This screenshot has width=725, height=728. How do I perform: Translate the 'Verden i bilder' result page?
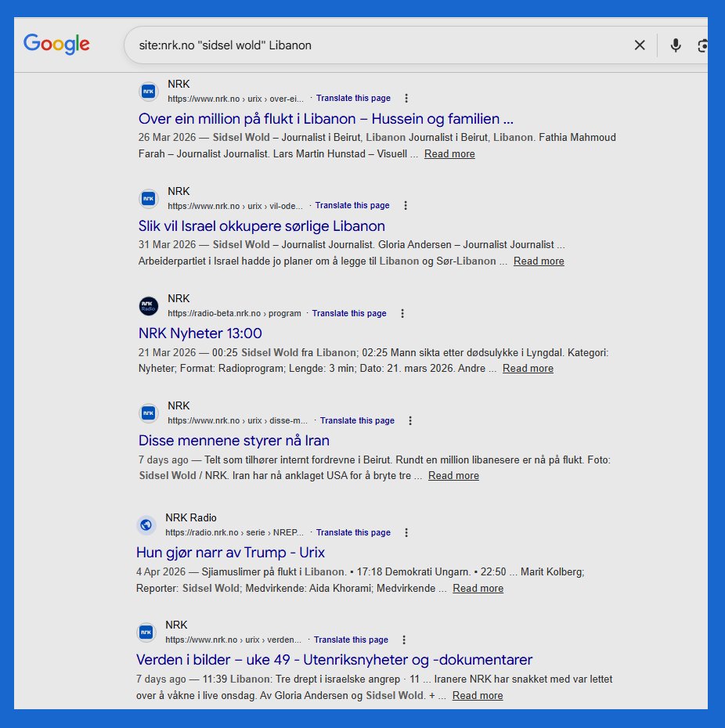coord(351,640)
